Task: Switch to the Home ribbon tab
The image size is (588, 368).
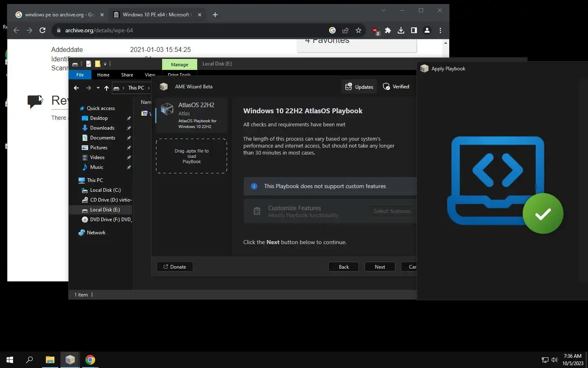Action: [103, 75]
